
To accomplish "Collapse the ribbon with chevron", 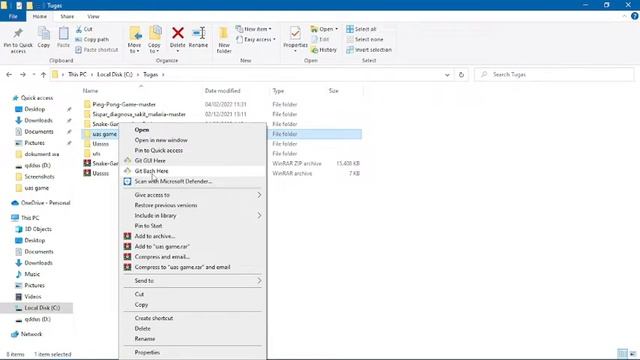I will coord(624,16).
